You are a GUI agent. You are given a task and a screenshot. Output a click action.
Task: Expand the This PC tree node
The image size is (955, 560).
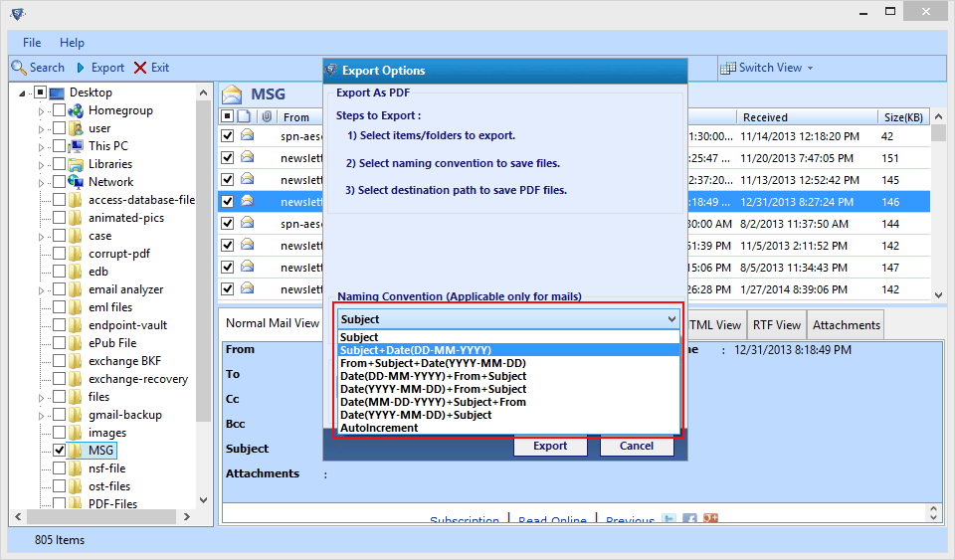(41, 146)
